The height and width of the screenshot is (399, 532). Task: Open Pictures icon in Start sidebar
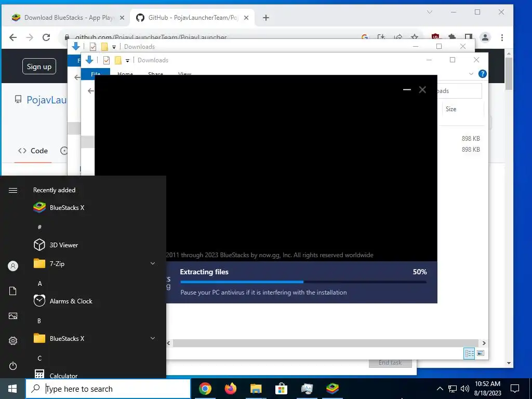[x=13, y=316]
